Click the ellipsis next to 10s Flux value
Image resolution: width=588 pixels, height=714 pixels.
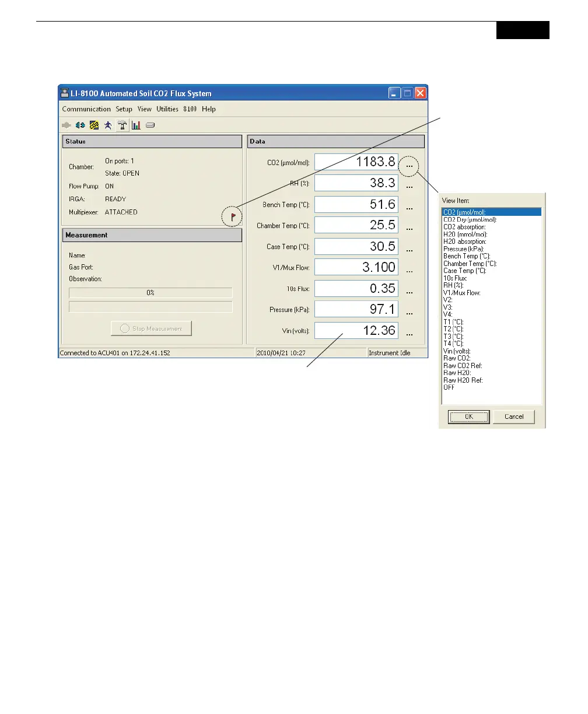coord(409,292)
